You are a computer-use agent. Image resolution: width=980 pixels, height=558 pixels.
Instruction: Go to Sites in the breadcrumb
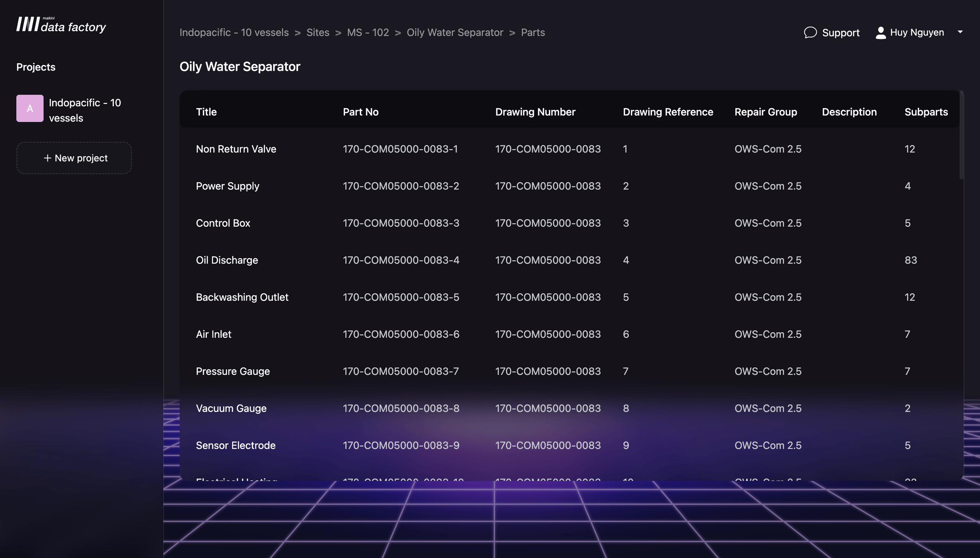click(318, 33)
